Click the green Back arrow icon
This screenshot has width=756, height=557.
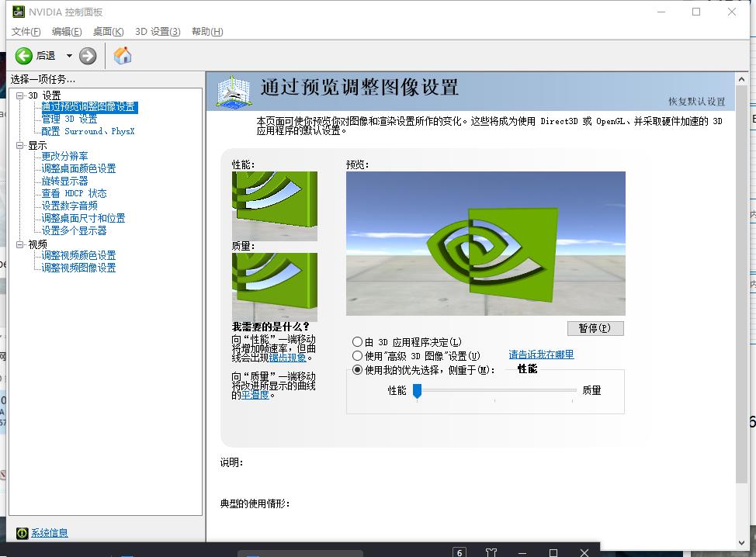(24, 56)
